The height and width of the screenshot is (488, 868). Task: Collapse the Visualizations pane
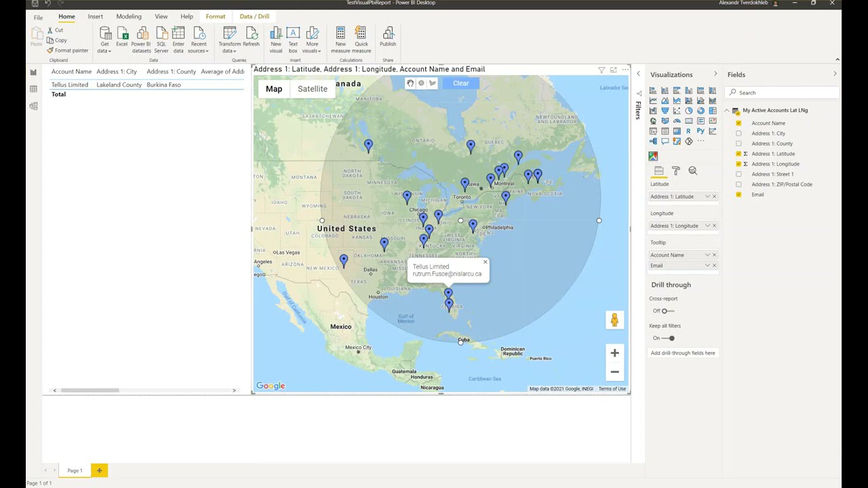tap(715, 74)
